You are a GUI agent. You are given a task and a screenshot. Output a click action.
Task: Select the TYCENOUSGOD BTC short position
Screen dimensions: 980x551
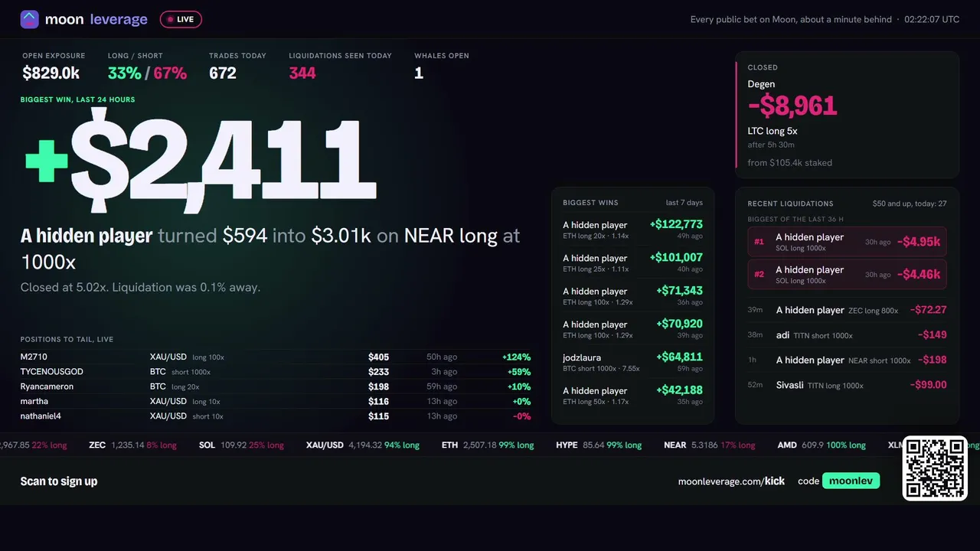pyautogui.click(x=276, y=372)
